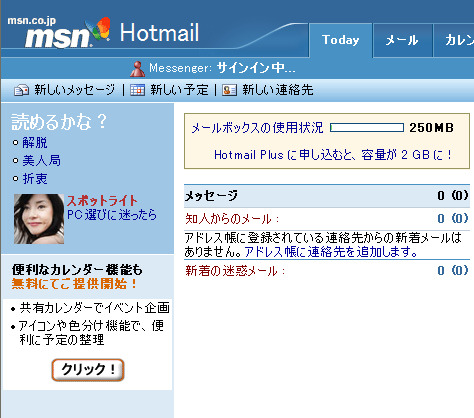The height and width of the screenshot is (418, 474).
Task: Click the 新しい連絡先 link
Action: pyautogui.click(x=278, y=90)
